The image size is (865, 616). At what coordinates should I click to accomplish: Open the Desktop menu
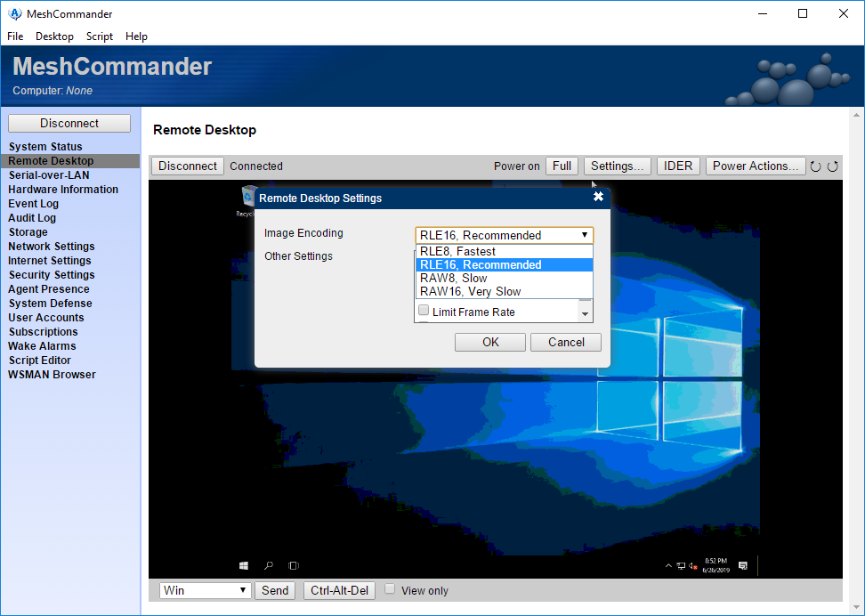(54, 36)
